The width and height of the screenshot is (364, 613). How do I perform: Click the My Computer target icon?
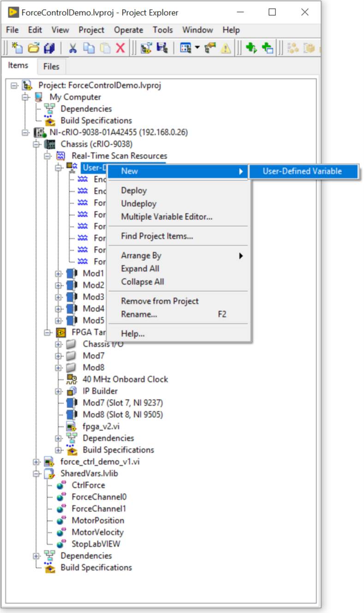[39, 97]
